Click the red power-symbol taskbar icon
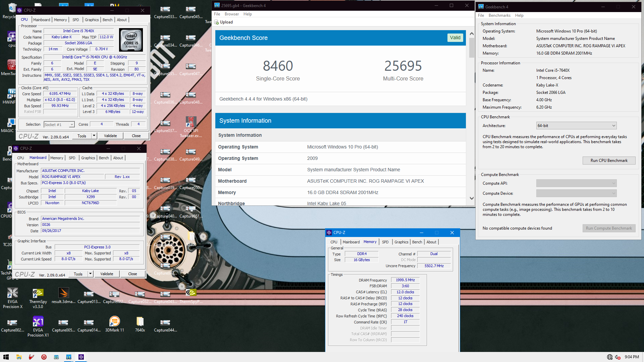Screen dimensions: 644x362 click(x=44, y=357)
